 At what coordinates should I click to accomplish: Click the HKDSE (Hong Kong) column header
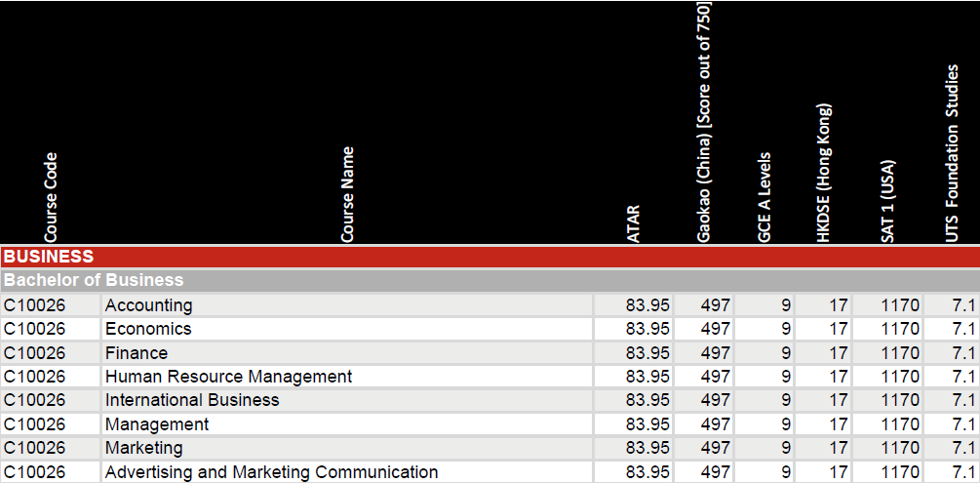pyautogui.click(x=824, y=172)
